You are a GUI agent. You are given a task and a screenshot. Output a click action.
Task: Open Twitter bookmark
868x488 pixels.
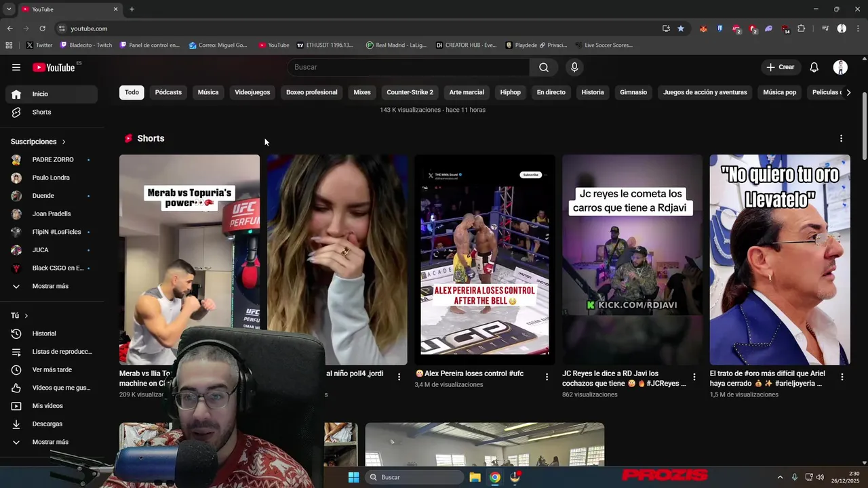39,45
